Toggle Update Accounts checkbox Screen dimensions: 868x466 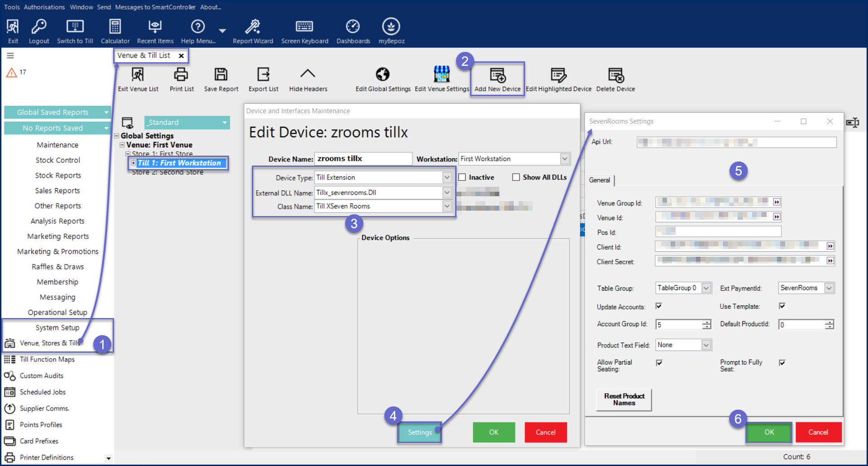pyautogui.click(x=659, y=306)
